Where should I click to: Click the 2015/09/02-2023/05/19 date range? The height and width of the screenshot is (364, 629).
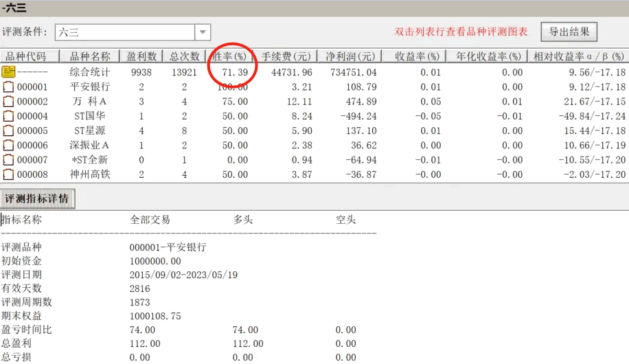[x=183, y=275]
